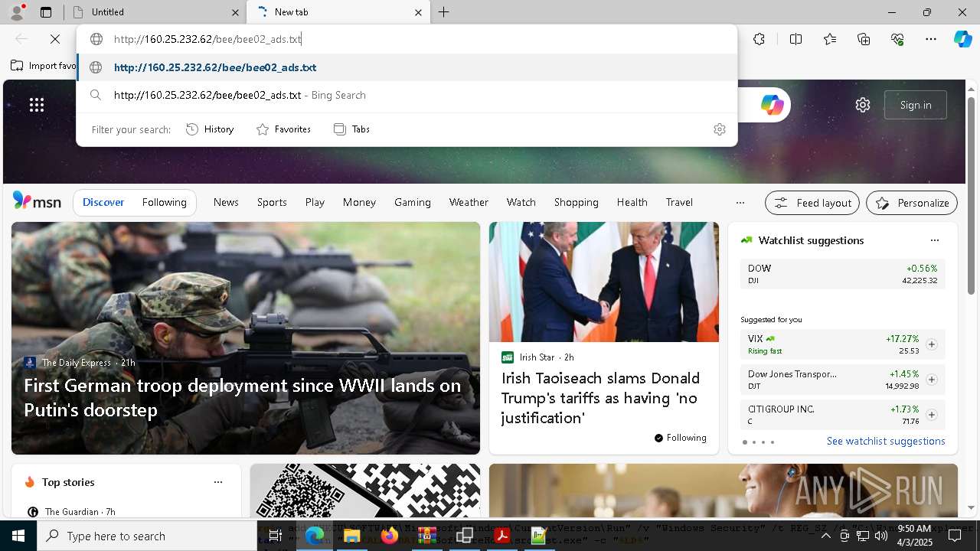Open the Edge profile icon
The width and height of the screenshot is (980, 551).
click(x=17, y=11)
